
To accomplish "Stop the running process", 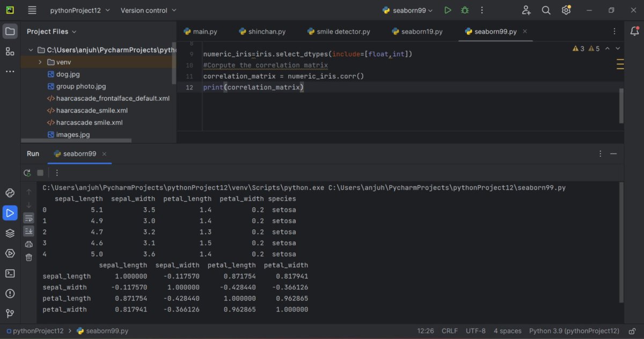I will click(40, 173).
